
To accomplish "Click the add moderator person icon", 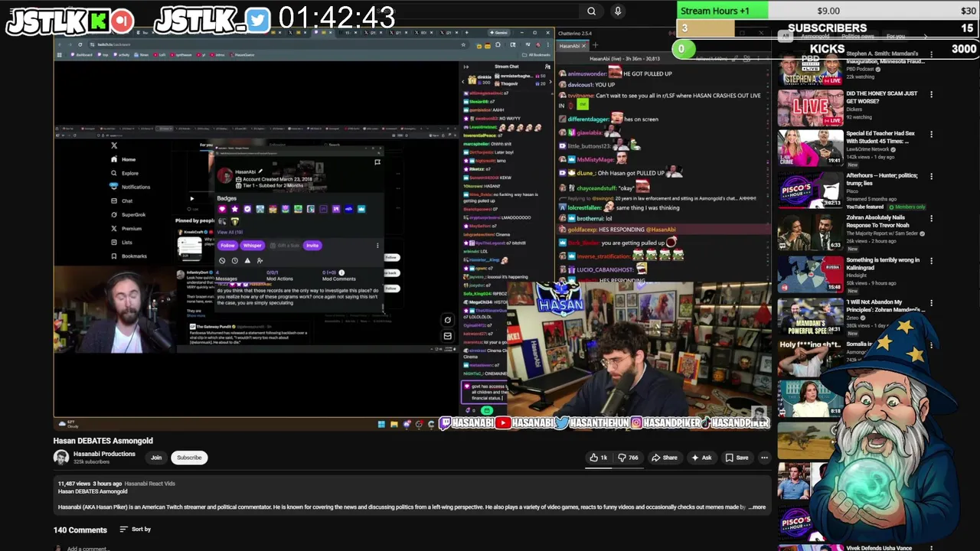I will 260,260.
